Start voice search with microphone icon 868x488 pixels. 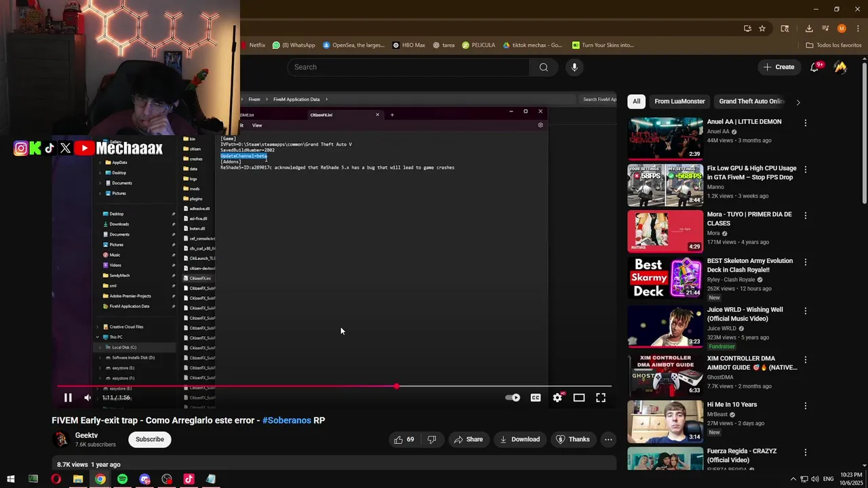(574, 67)
